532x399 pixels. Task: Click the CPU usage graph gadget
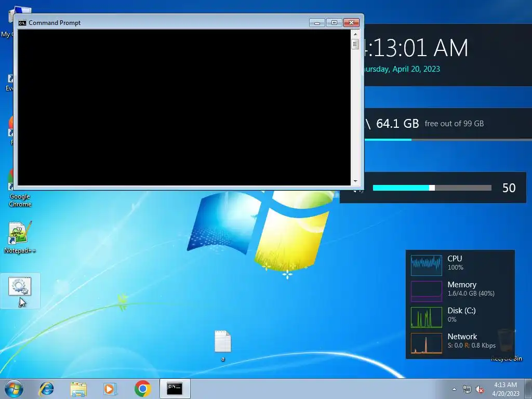click(427, 265)
